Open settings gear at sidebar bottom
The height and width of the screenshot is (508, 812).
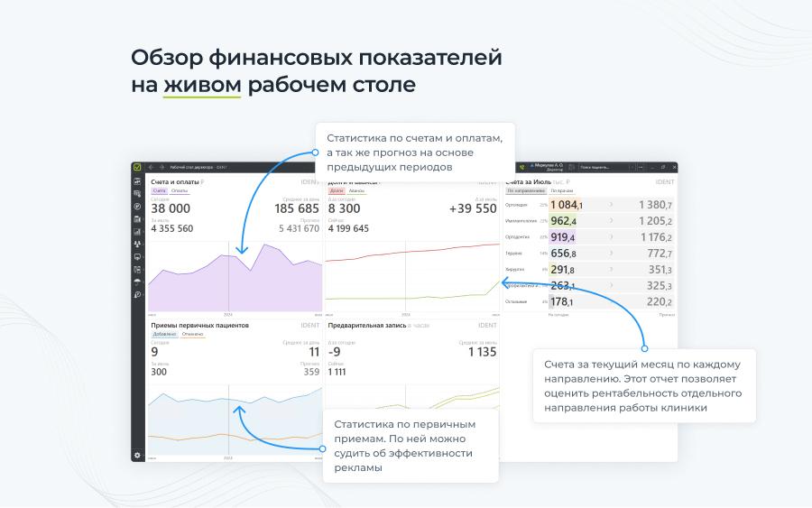pos(137,455)
